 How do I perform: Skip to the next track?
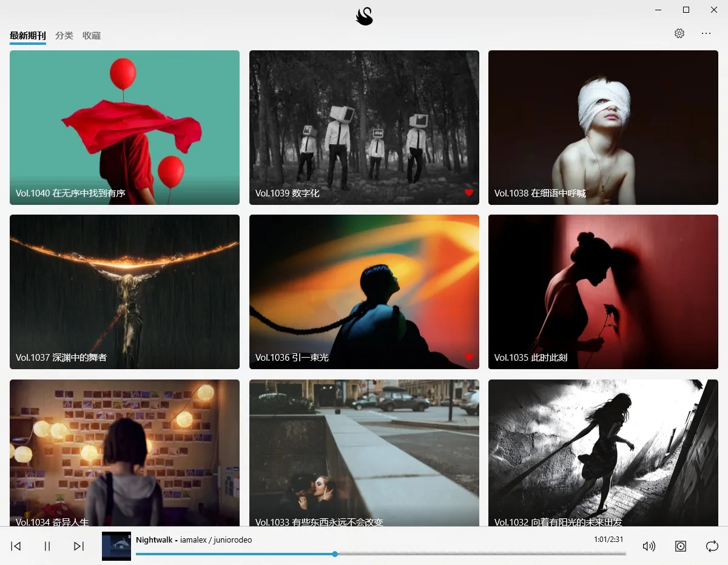79,546
